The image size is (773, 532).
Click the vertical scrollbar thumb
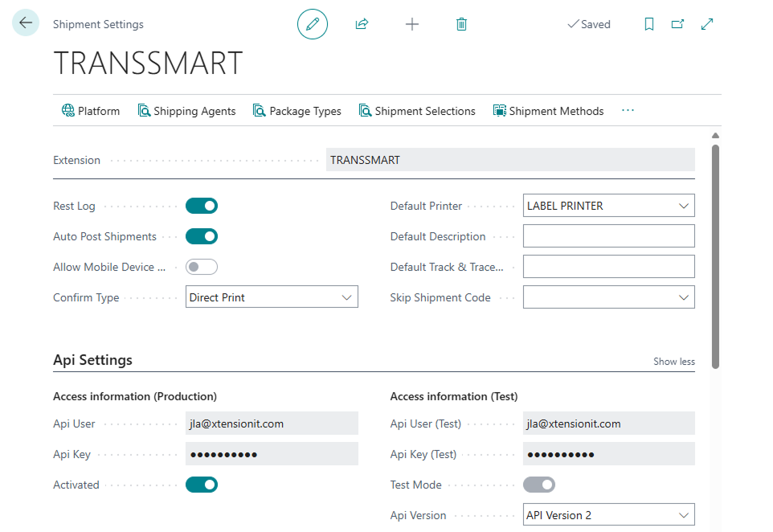tap(715, 256)
